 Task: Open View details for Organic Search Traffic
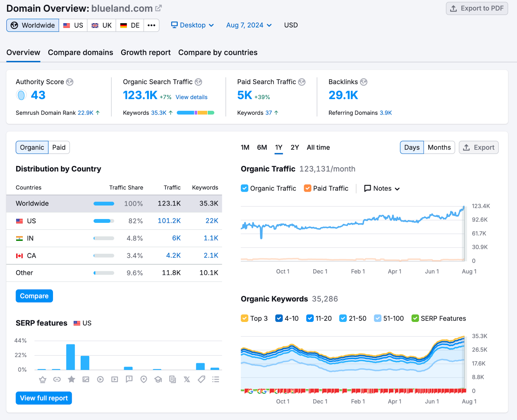point(191,97)
